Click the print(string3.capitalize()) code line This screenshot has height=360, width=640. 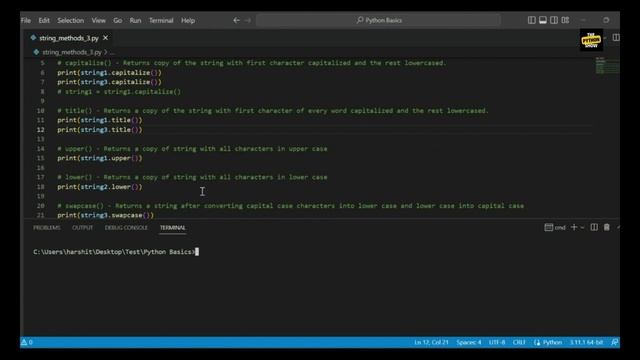[x=109, y=82]
